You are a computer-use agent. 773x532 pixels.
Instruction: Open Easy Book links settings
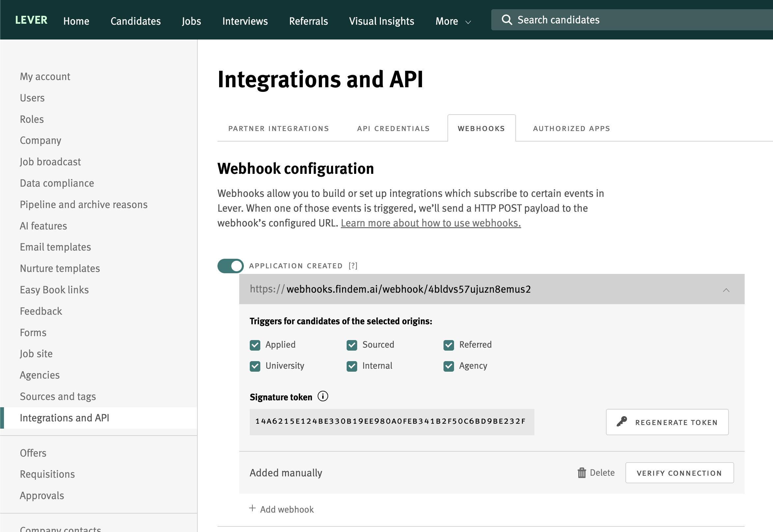(54, 290)
